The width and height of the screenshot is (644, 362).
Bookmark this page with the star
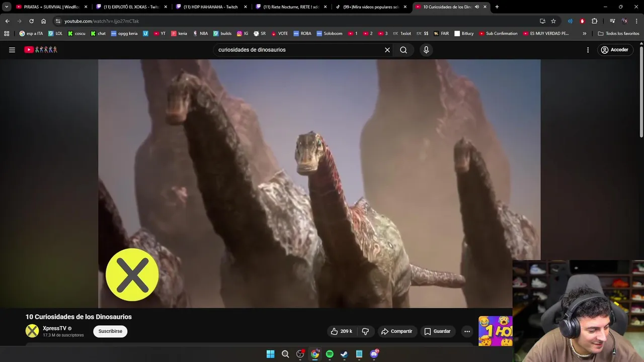coord(553,21)
